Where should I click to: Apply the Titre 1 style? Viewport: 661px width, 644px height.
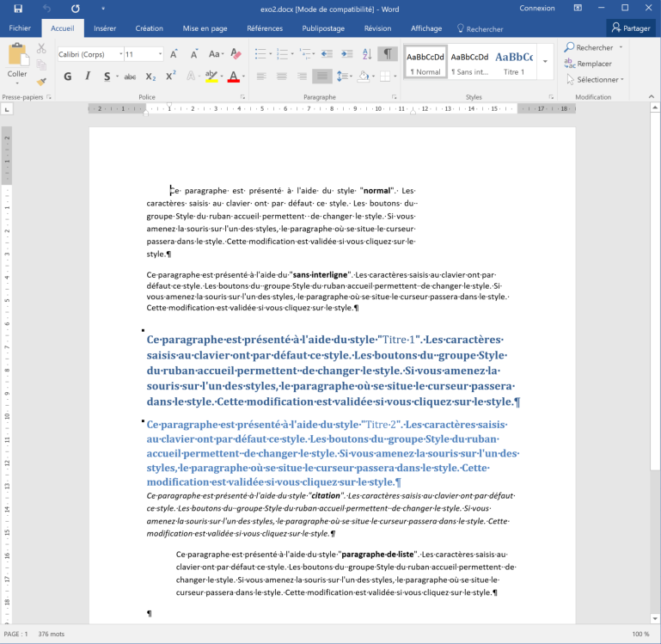click(x=514, y=62)
